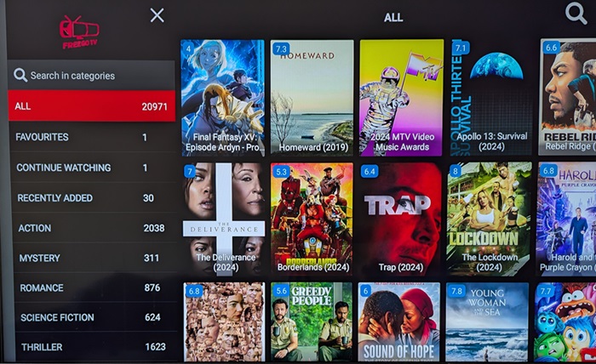Open the THRILLER category

(97, 346)
